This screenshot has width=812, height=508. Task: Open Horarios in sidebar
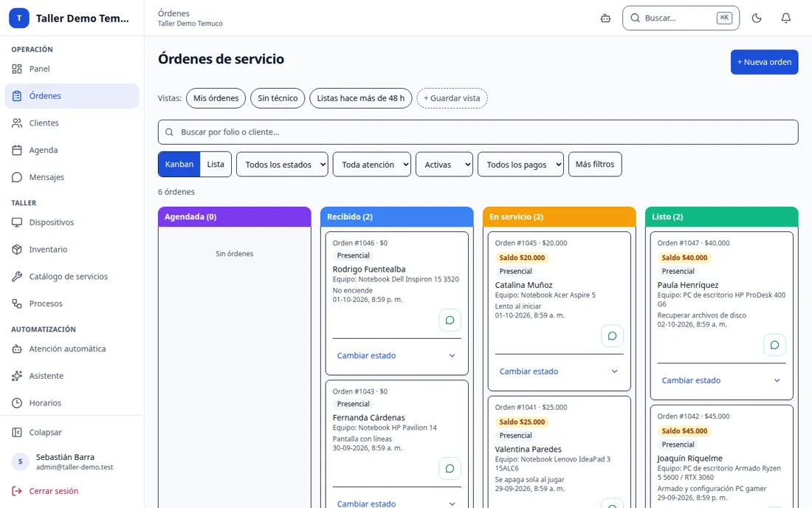[x=72, y=403]
